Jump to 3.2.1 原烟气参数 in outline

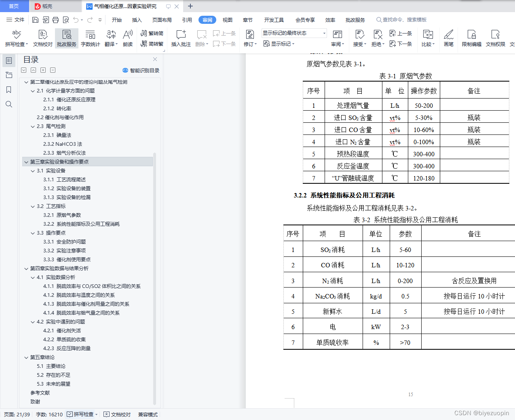pyautogui.click(x=62, y=215)
